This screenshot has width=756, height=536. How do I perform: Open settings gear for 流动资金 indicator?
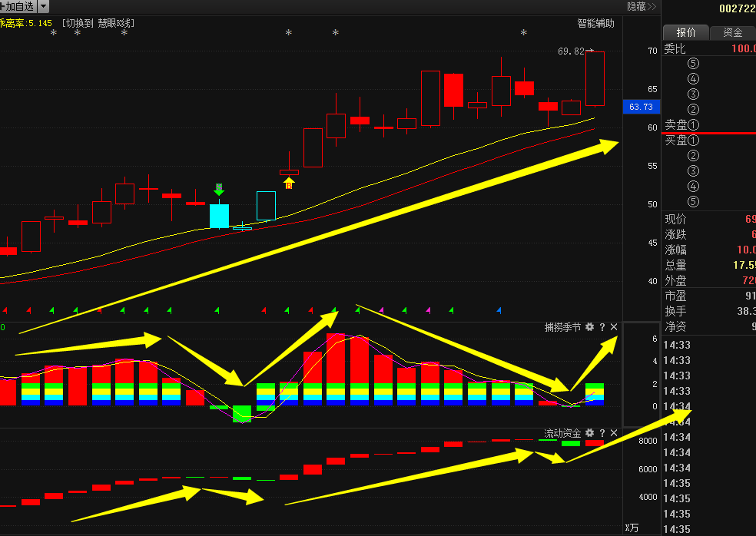pyautogui.click(x=589, y=433)
